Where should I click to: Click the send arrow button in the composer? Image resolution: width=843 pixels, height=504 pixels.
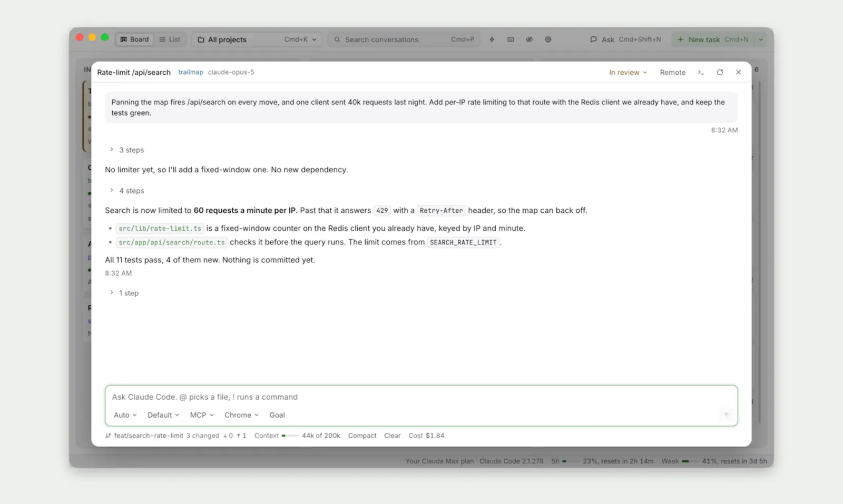click(726, 415)
